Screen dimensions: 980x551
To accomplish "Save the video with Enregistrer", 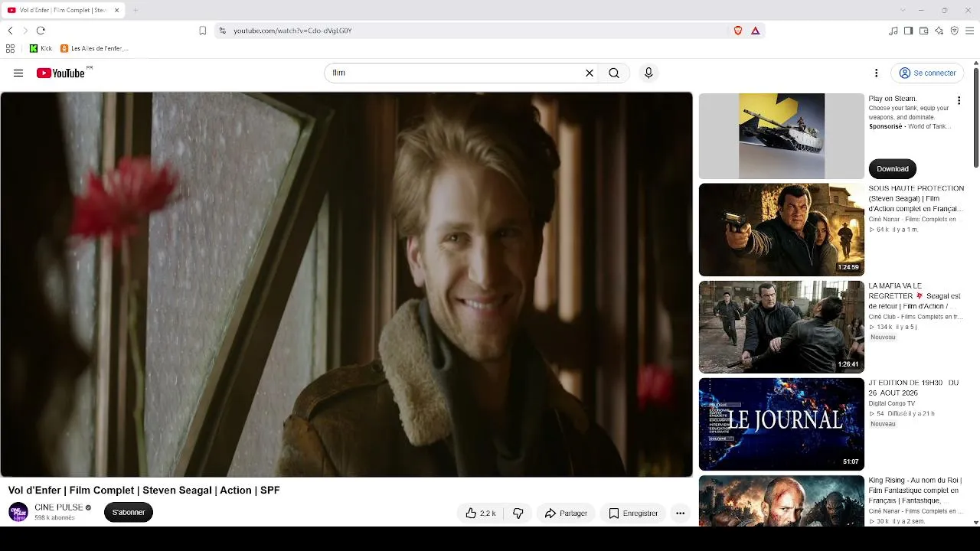I will (633, 513).
